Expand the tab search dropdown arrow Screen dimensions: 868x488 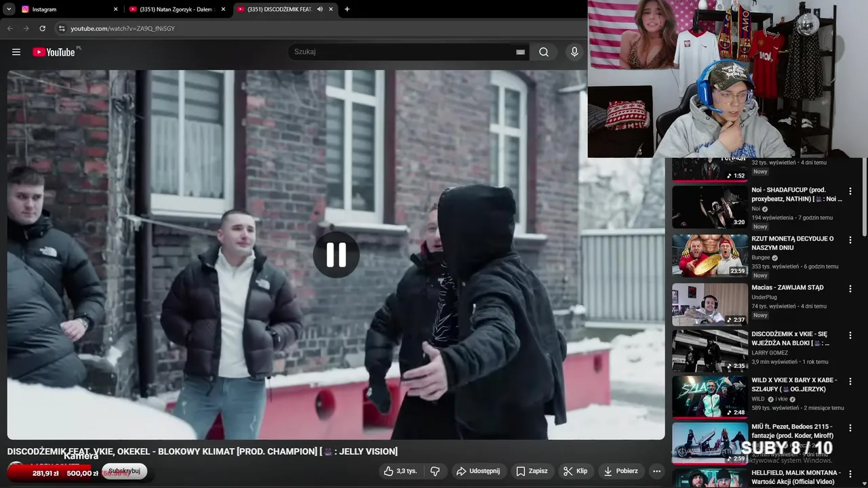tap(9, 9)
